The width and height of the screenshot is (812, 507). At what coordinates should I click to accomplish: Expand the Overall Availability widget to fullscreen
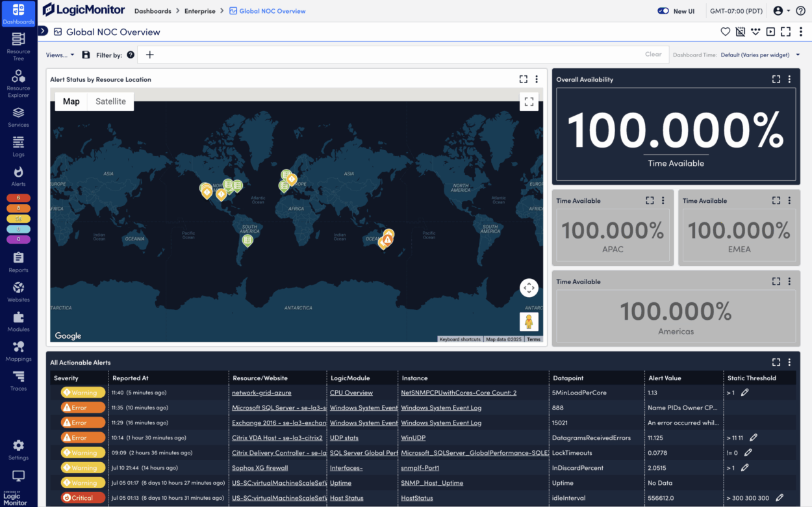point(776,79)
